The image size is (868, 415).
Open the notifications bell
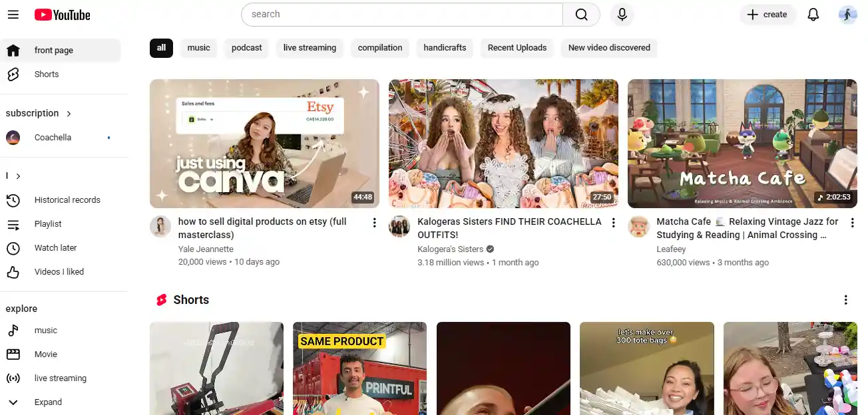click(813, 15)
